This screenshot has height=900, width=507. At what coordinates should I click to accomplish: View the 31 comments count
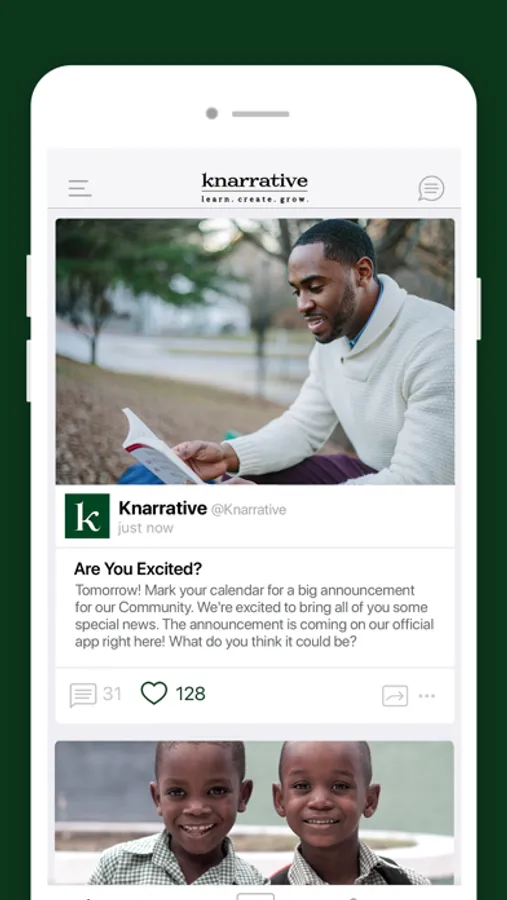[113, 694]
